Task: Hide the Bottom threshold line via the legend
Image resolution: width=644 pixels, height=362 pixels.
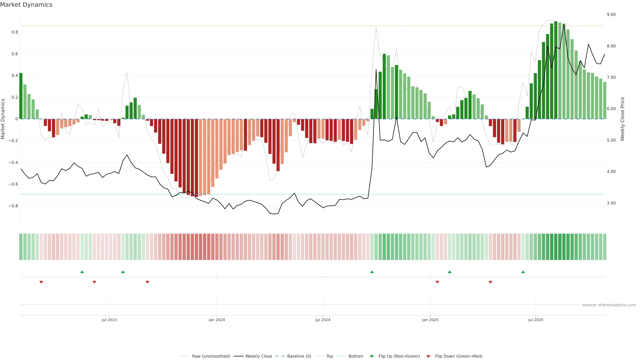Action: (356, 356)
